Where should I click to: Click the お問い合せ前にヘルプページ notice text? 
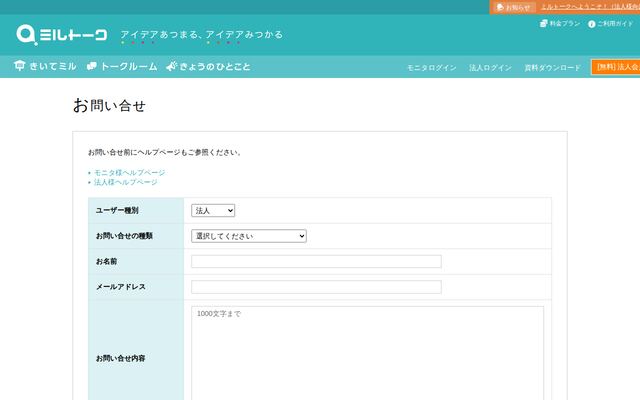(165, 152)
